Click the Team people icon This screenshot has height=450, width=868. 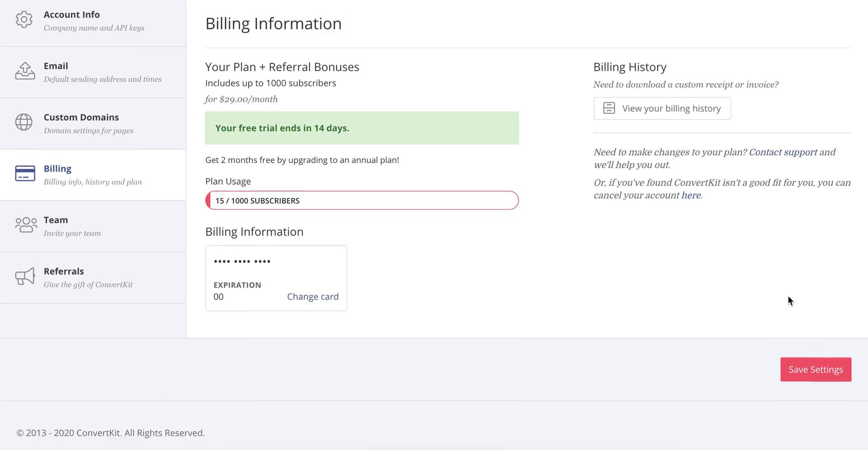point(26,225)
